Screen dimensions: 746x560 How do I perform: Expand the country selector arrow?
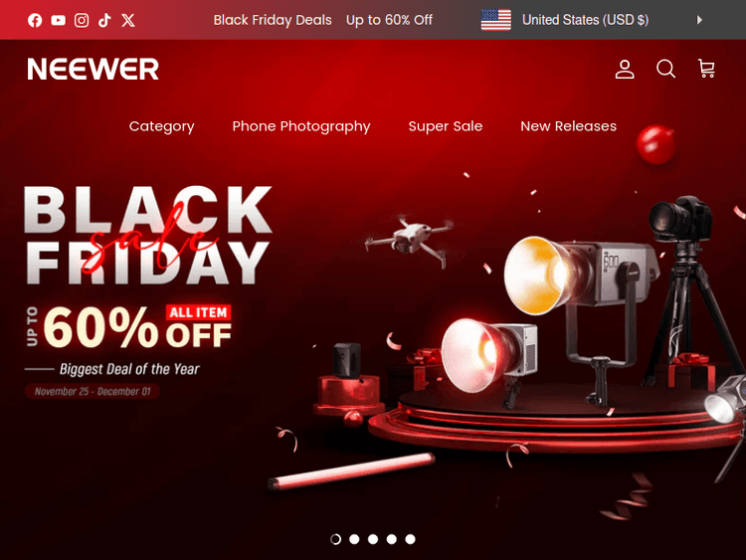pos(699,20)
